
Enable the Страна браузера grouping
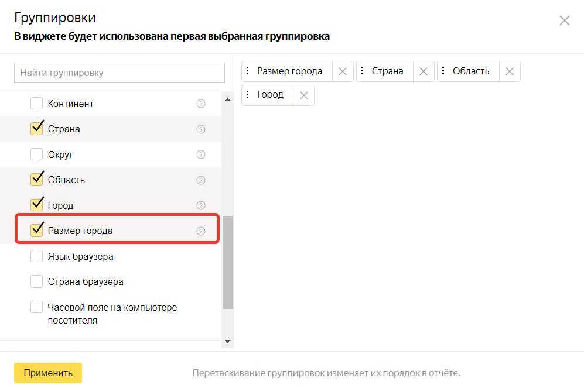pos(36,281)
